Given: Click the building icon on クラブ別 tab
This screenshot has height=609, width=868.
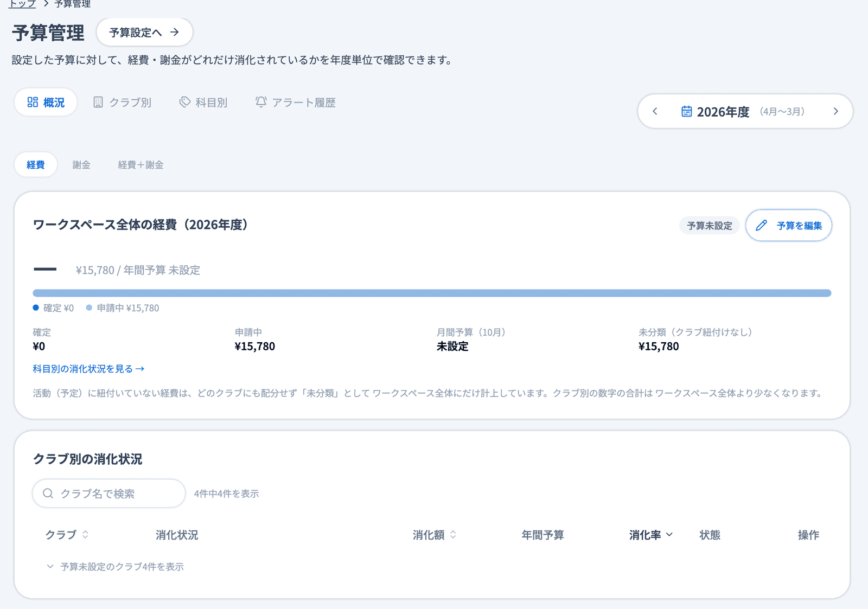Looking at the screenshot, I should (98, 102).
